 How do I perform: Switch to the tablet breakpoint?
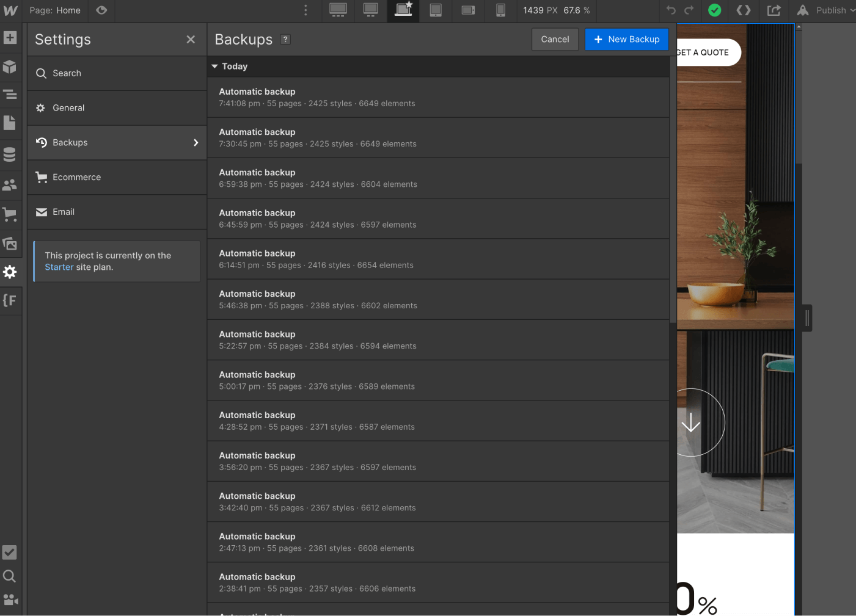(x=436, y=10)
